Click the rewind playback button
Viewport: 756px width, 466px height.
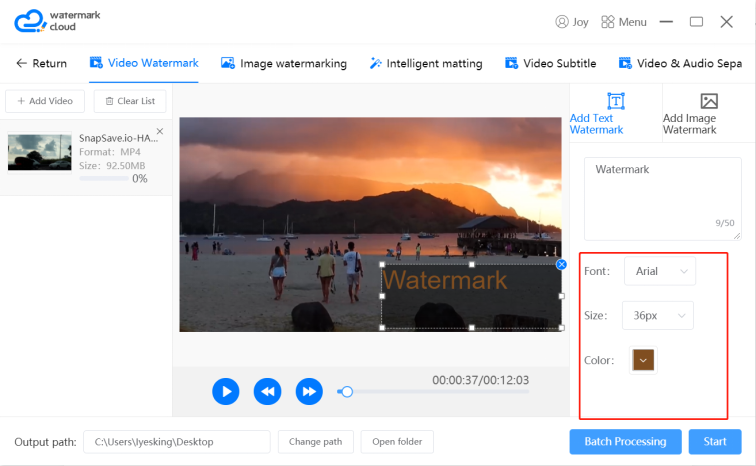268,391
